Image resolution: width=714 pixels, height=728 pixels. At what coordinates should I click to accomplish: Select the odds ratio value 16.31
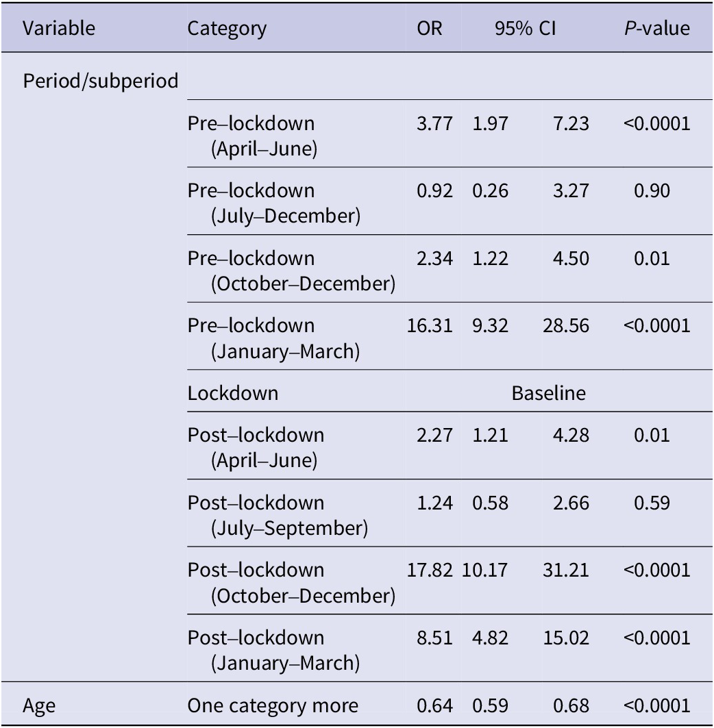coord(430,326)
